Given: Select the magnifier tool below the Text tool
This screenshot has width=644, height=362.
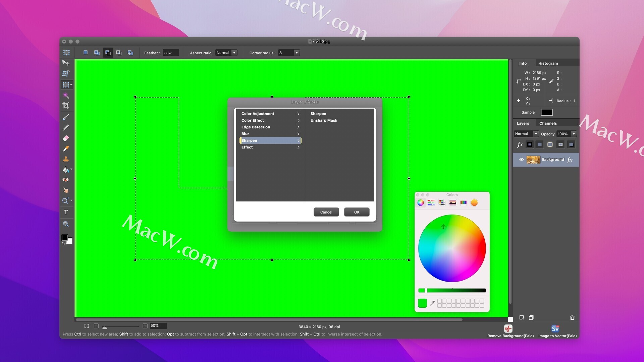Looking at the screenshot, I should 66,224.
